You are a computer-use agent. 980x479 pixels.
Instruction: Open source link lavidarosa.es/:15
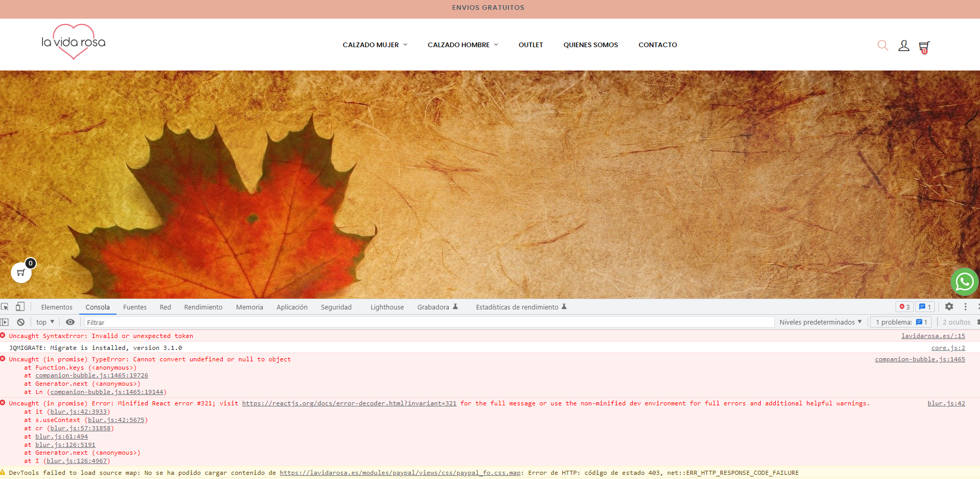[x=933, y=336]
